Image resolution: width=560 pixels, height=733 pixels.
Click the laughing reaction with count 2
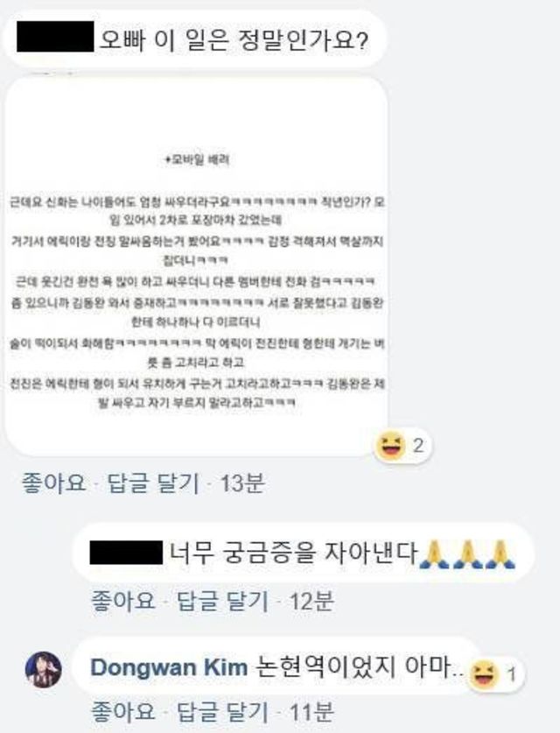pyautogui.click(x=403, y=445)
